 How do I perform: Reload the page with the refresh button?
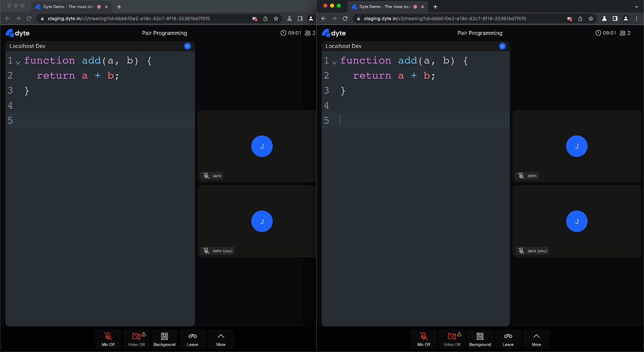[29, 19]
